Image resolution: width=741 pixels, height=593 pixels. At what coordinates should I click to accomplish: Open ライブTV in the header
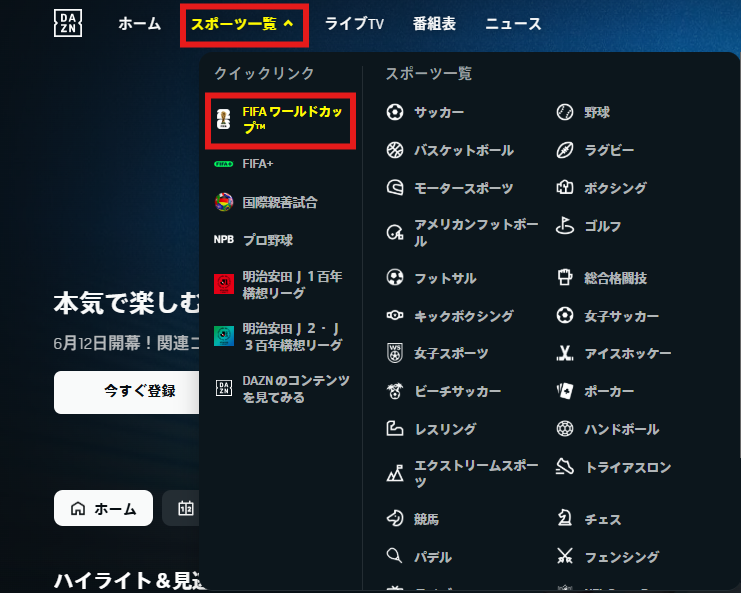pos(354,24)
